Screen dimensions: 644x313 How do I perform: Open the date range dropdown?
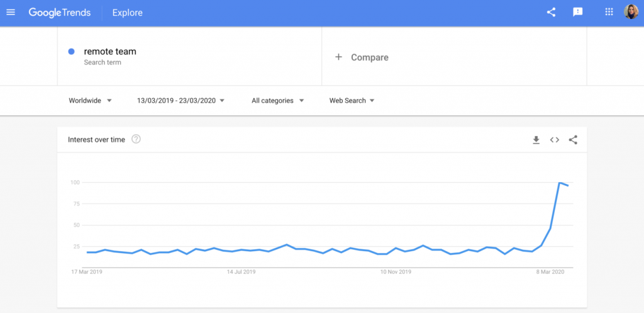(x=180, y=101)
